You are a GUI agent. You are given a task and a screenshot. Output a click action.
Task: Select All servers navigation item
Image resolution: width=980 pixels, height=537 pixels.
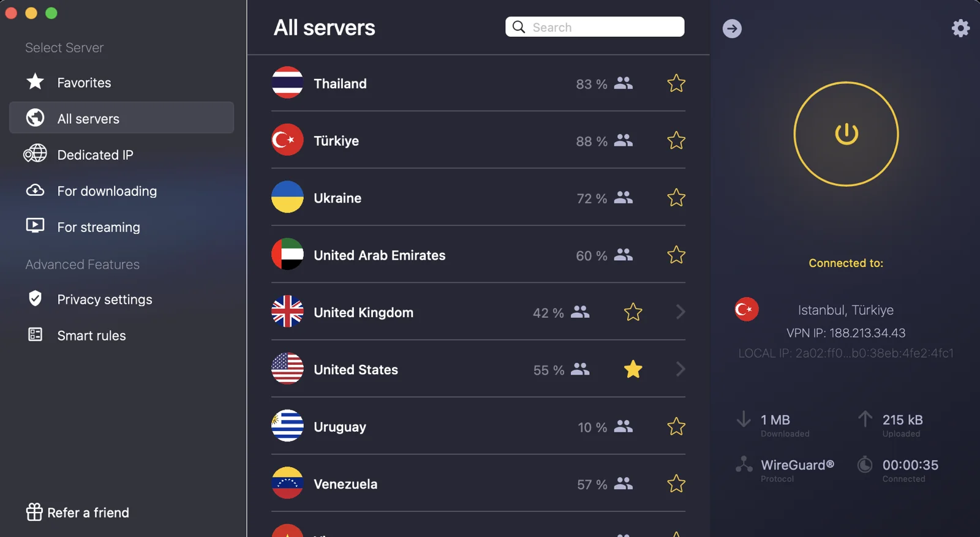point(88,118)
